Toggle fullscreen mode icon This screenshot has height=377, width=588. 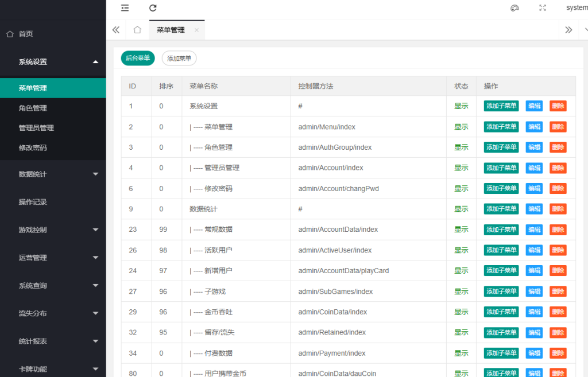tap(542, 8)
